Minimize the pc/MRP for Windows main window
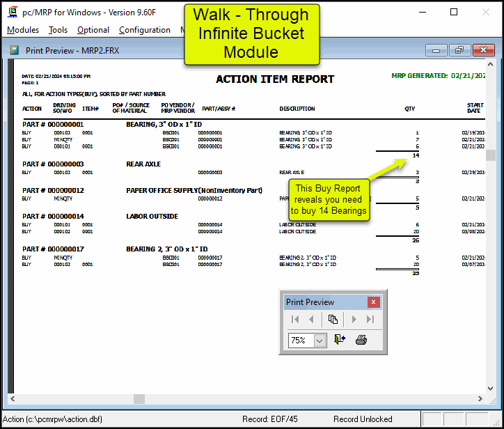 (423, 13)
